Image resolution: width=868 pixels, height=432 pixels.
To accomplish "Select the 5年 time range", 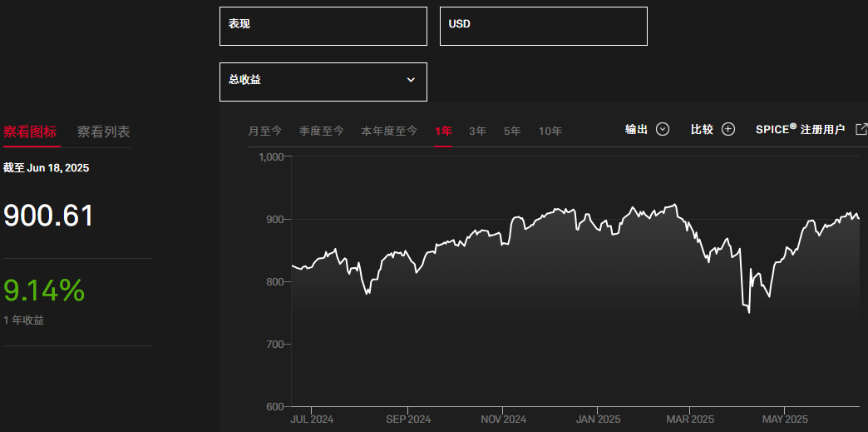I will pos(513,132).
